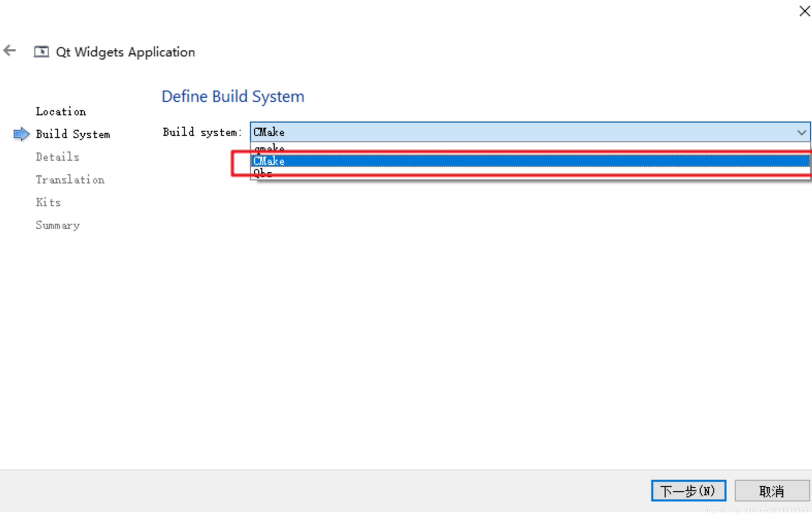Select the Build System step label
Viewport: 812px width, 518px height.
[x=73, y=134]
